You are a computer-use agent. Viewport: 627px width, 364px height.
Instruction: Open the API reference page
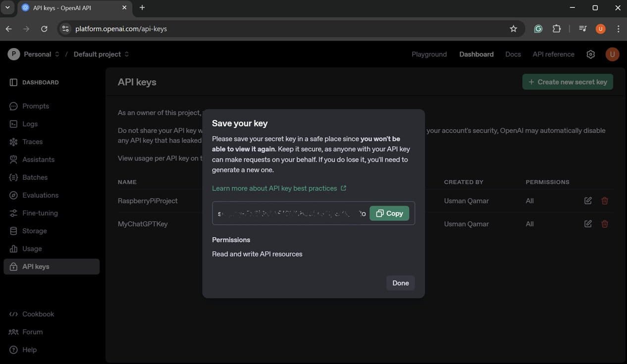coord(553,54)
